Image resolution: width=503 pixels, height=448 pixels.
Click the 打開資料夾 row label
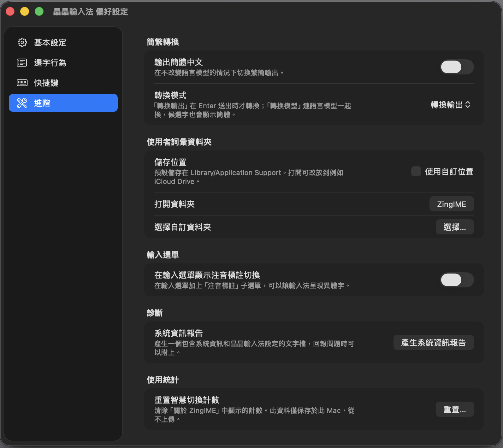[175, 204]
